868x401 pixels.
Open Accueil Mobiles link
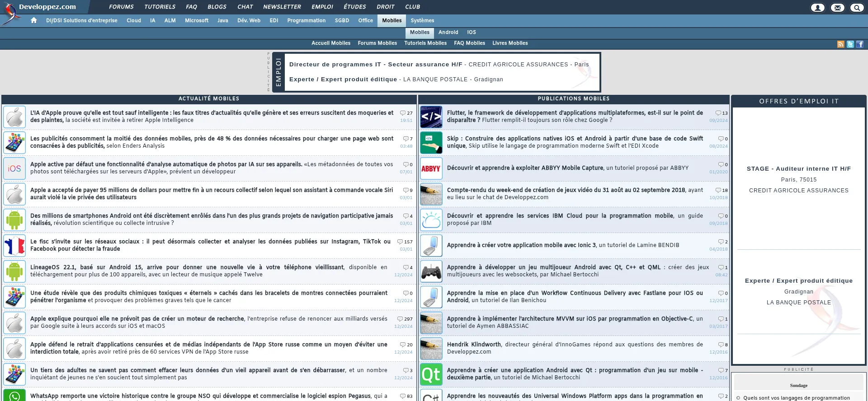[x=331, y=43]
